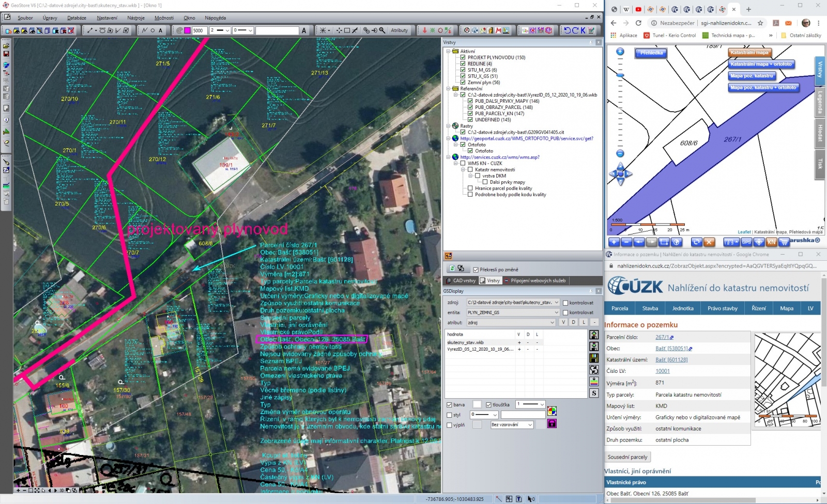
Task: Click the zoom slider handle in Marushka map
Action: click(620, 75)
